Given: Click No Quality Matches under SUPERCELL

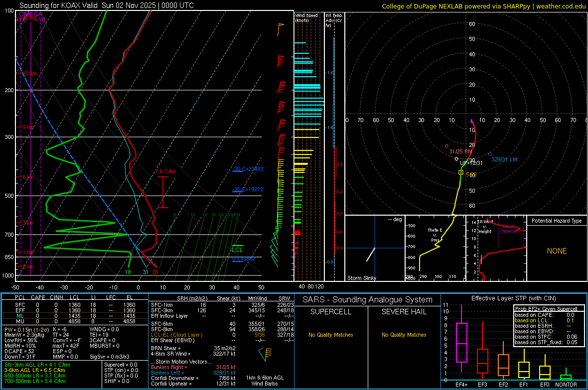Looking at the screenshot, I should (331, 335).
